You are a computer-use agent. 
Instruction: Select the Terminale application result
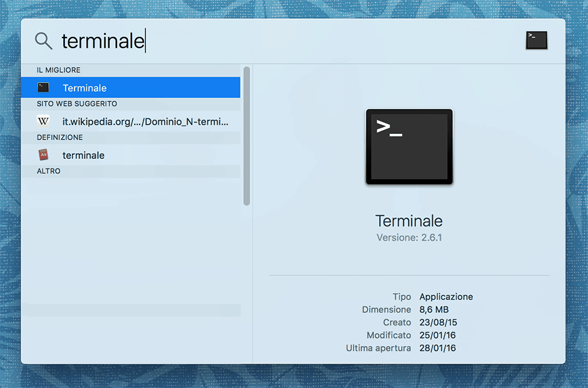coord(130,88)
